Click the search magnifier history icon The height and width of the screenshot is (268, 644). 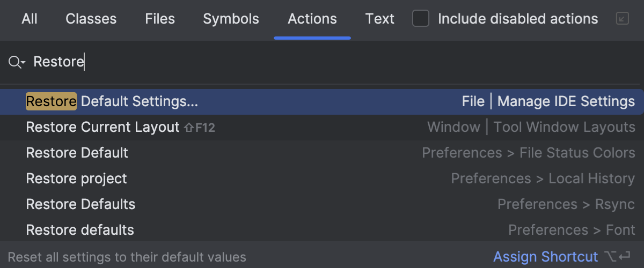[17, 63]
